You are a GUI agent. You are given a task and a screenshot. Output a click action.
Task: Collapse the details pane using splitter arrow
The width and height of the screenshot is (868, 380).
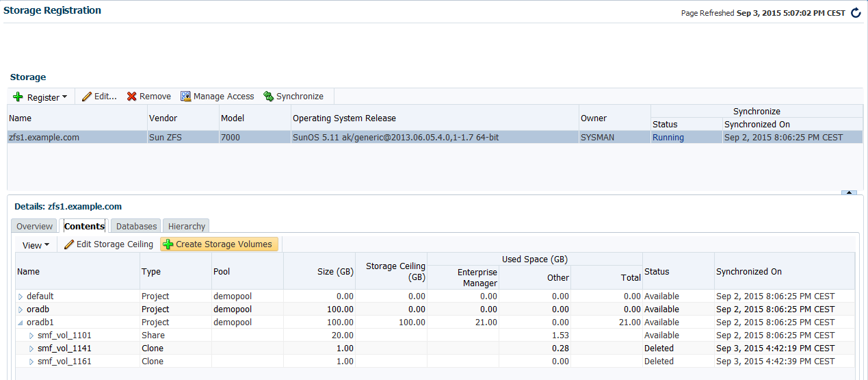coord(849,193)
